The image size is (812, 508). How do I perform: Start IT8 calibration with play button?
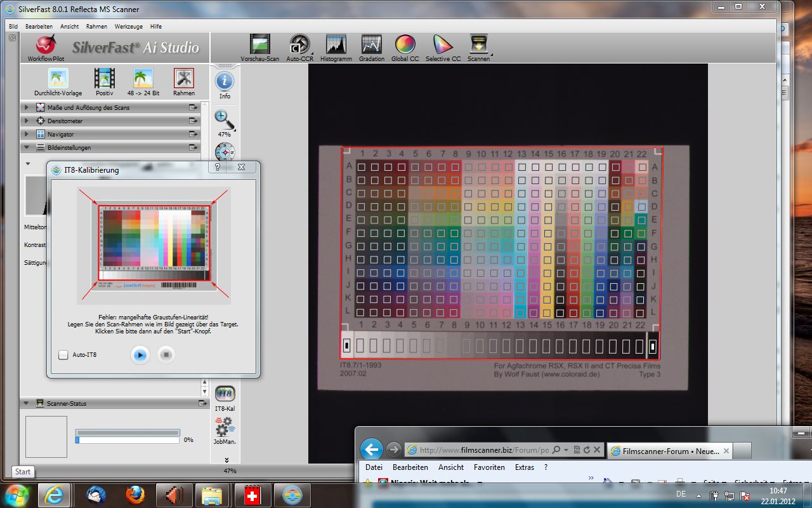pos(140,355)
